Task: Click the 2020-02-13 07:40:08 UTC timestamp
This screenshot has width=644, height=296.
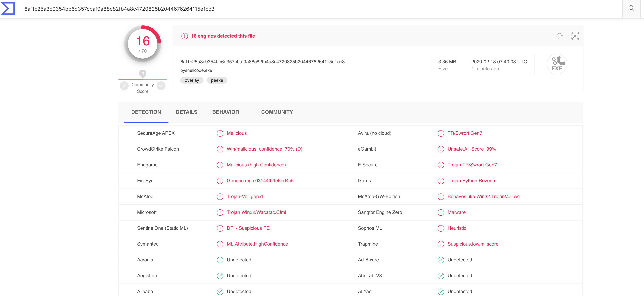Action: (499, 62)
